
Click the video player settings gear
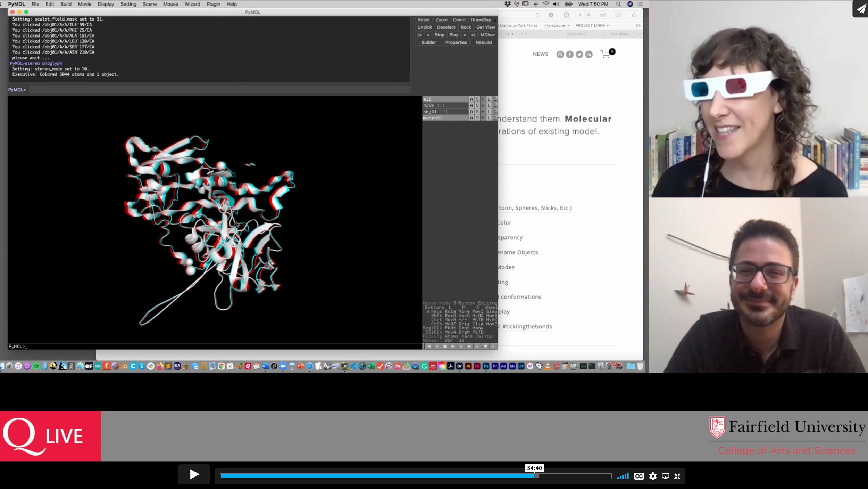[653, 476]
